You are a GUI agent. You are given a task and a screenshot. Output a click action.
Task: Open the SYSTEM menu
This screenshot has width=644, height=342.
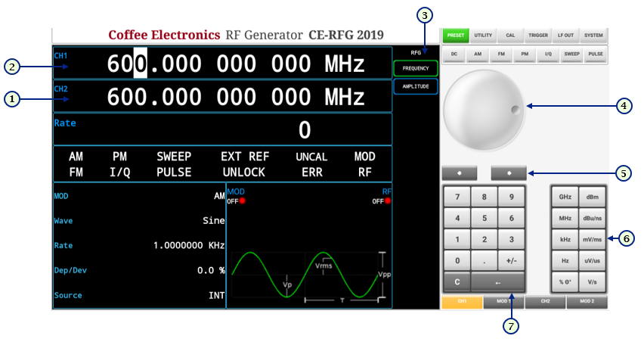point(593,35)
